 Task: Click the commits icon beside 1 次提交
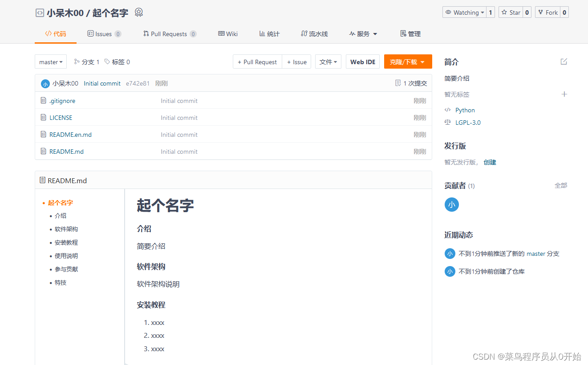(397, 83)
